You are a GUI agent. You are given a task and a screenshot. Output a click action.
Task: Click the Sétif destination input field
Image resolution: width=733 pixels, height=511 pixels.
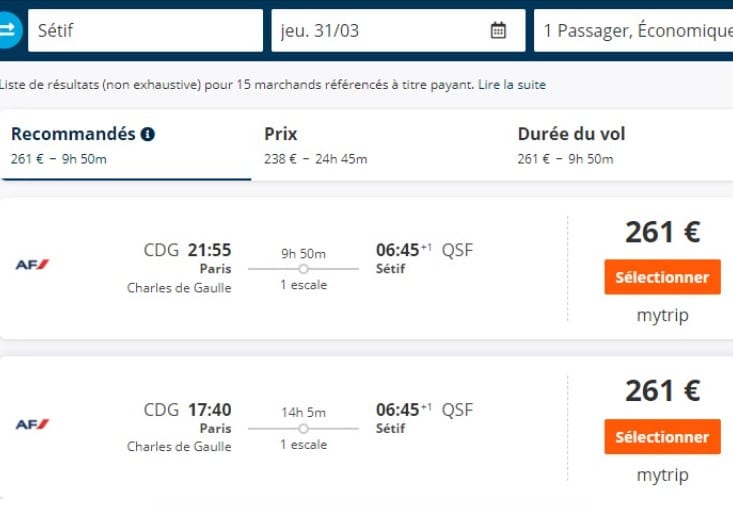coord(145,30)
